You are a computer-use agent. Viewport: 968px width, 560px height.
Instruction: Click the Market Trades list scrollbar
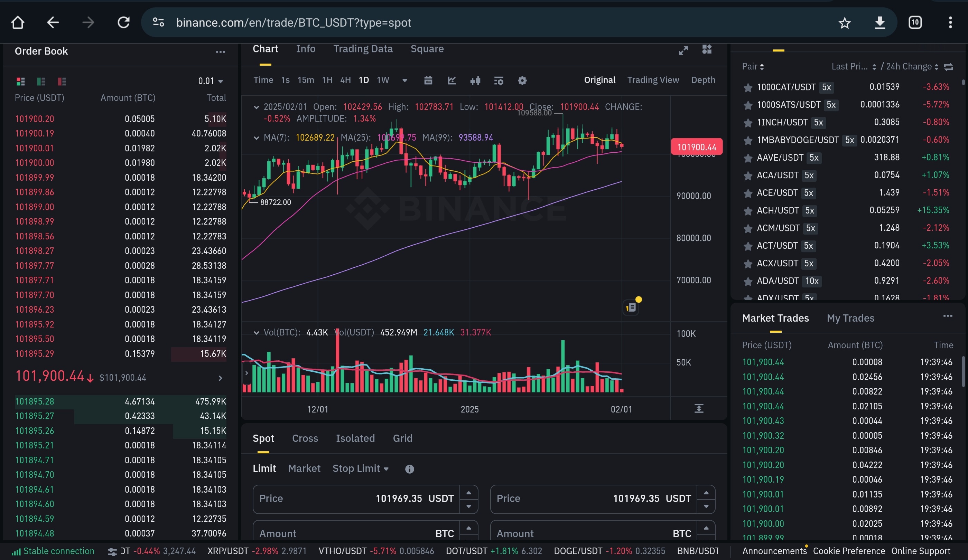click(x=963, y=371)
